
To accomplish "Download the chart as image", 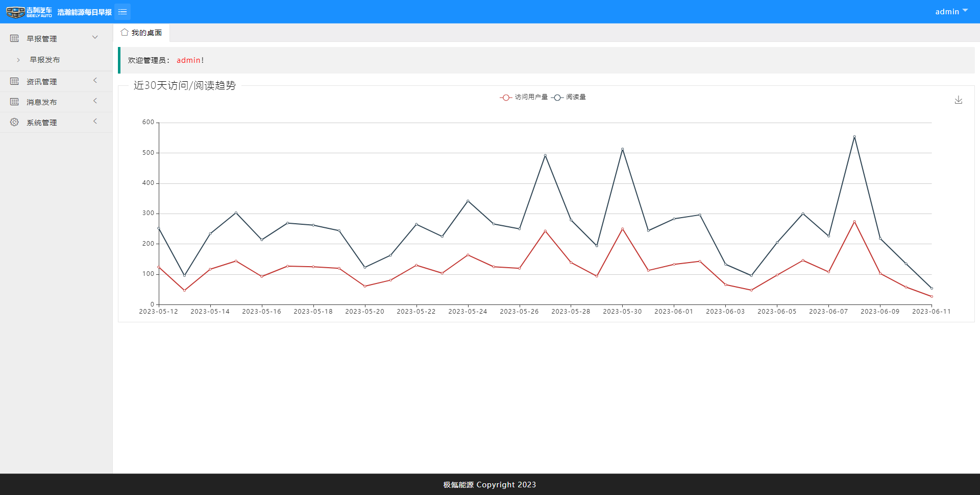I will 959,100.
